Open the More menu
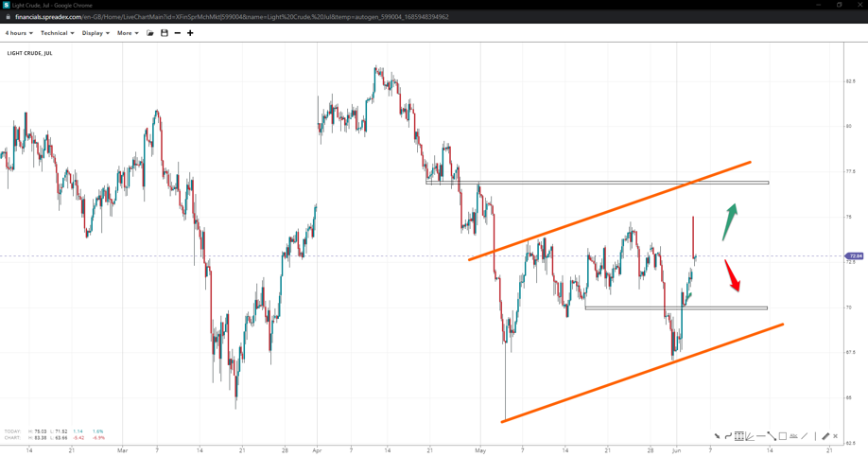 pos(128,33)
